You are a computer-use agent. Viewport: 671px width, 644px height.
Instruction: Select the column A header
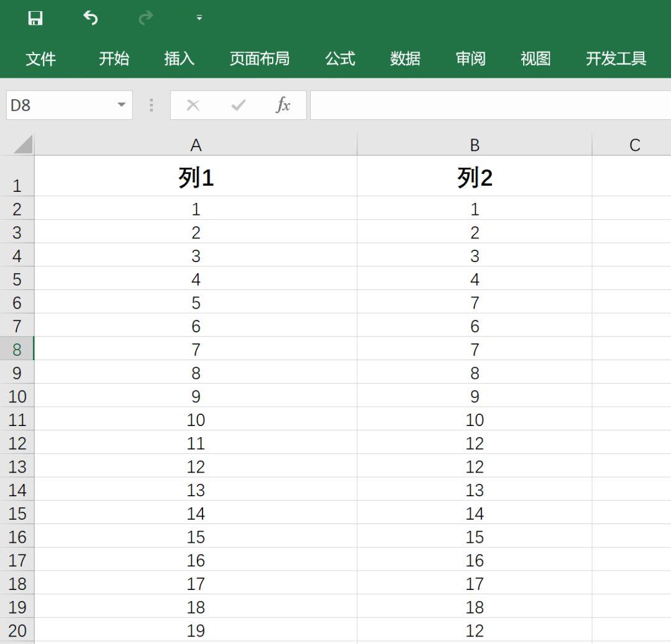(196, 145)
